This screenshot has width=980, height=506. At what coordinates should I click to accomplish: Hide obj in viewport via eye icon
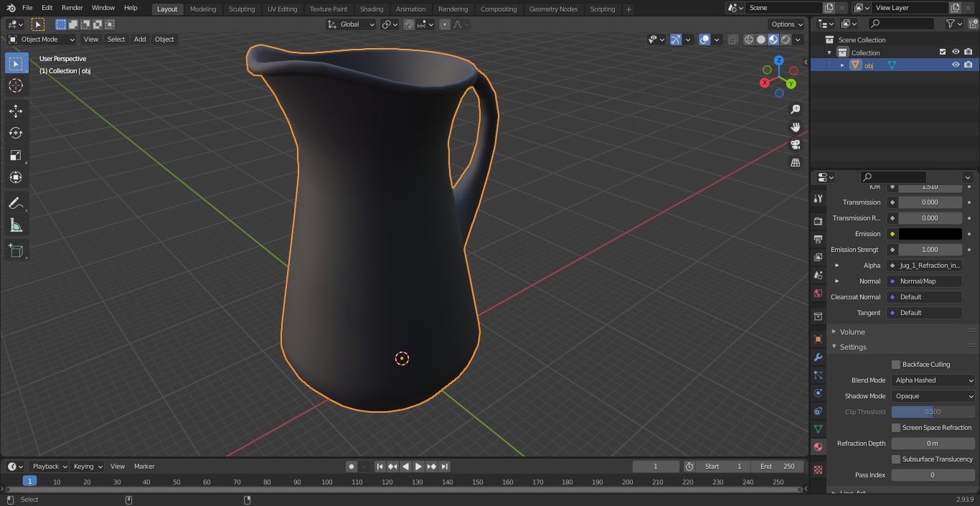(956, 65)
